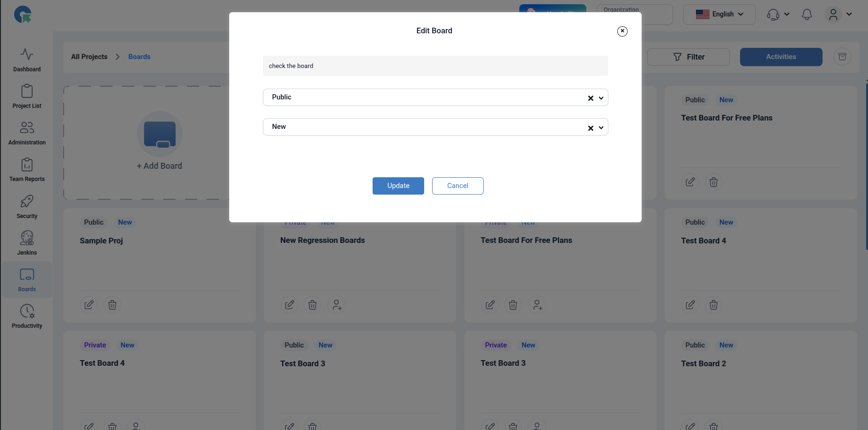Open the Dashboard sidebar item
This screenshot has width=868, height=430.
point(27,60)
